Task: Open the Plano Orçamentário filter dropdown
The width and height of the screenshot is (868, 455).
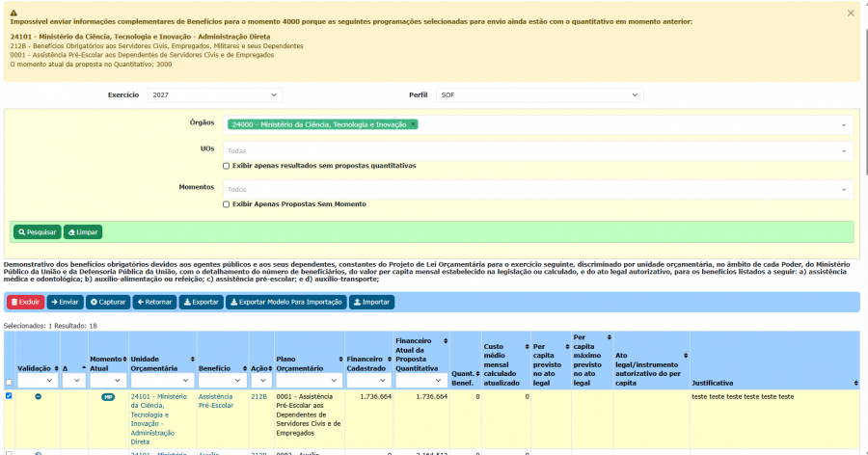Action: click(309, 380)
